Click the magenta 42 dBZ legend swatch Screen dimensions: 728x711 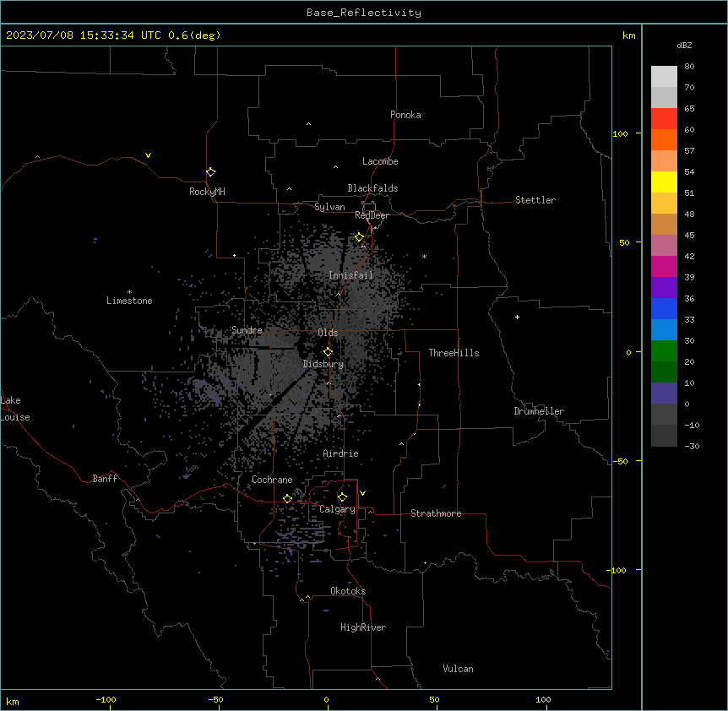coord(664,266)
